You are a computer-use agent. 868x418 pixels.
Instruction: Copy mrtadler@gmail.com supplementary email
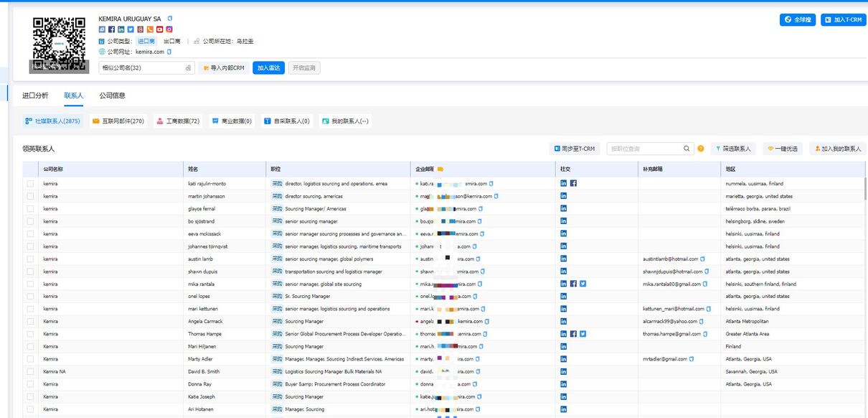[692, 359]
